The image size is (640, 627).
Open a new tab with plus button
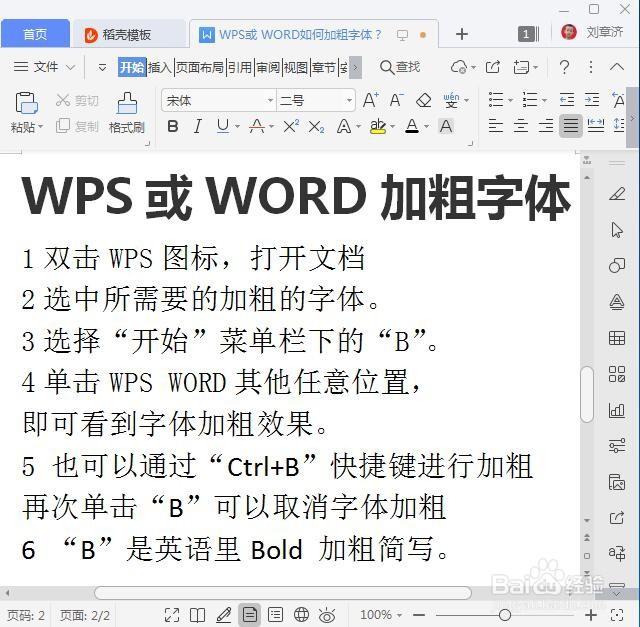(462, 34)
